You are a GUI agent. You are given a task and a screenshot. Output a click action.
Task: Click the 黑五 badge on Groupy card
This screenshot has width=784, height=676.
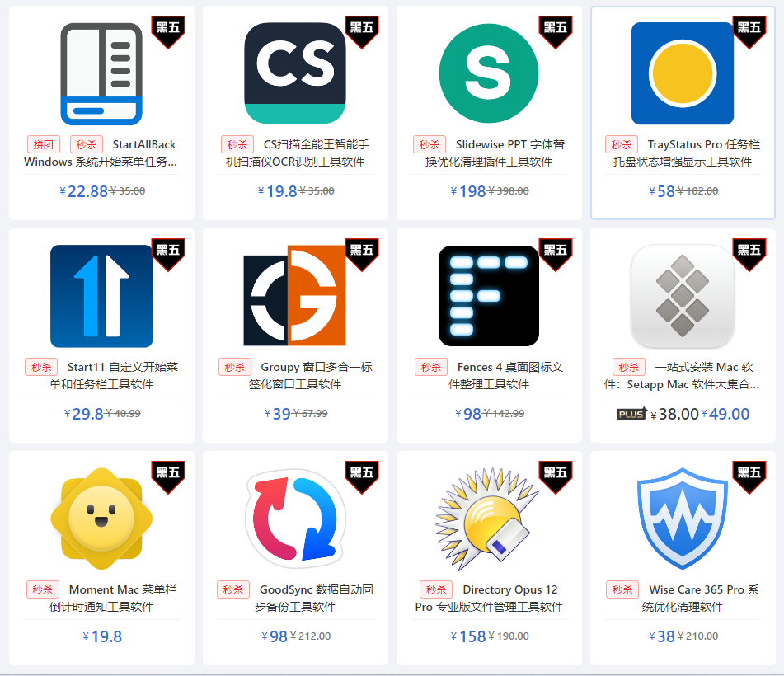(362, 255)
